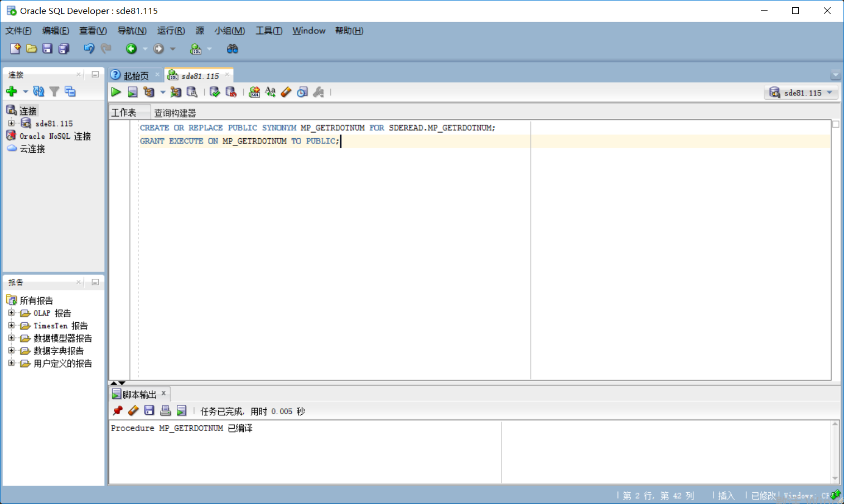Expand the sde81.115 connection node
The width and height of the screenshot is (844, 504).
point(11,123)
